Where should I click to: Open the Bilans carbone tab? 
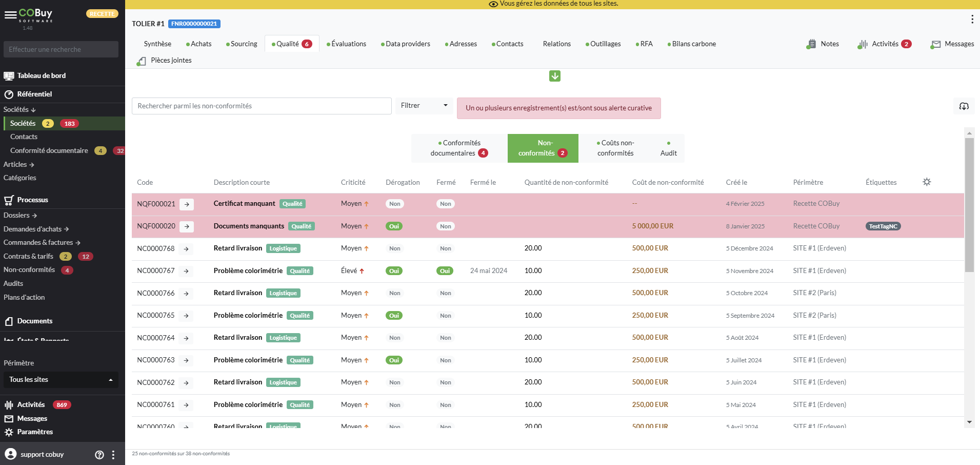[x=692, y=44]
